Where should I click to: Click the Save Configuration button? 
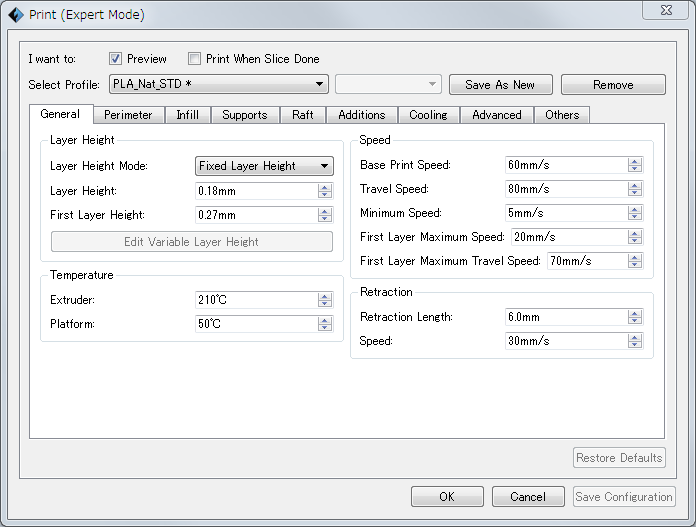click(x=624, y=496)
